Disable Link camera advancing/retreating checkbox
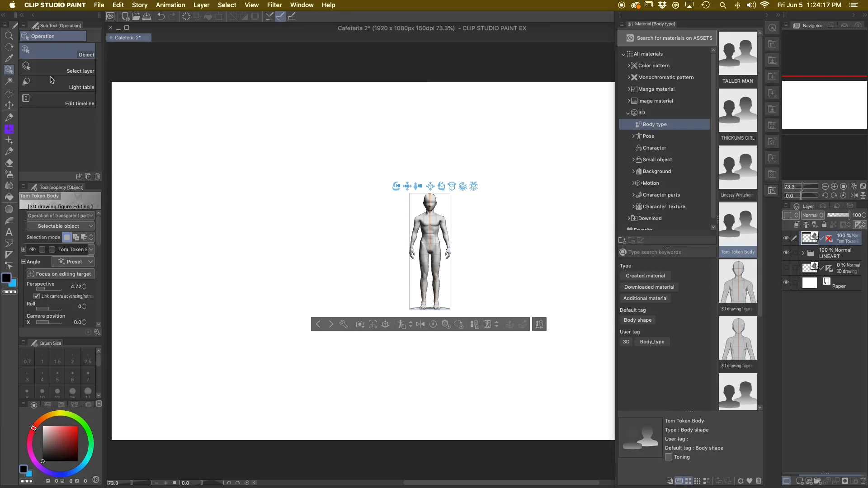 (37, 296)
